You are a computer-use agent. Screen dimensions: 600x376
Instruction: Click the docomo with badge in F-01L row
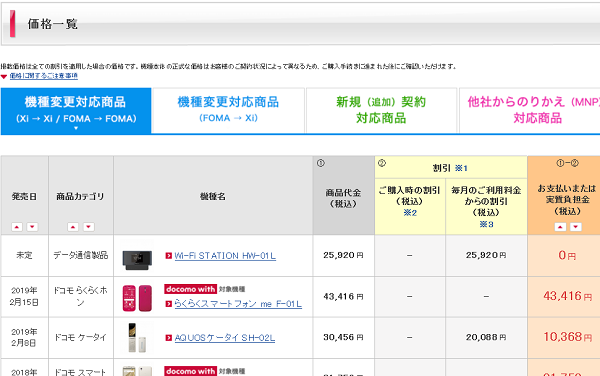tap(191, 289)
